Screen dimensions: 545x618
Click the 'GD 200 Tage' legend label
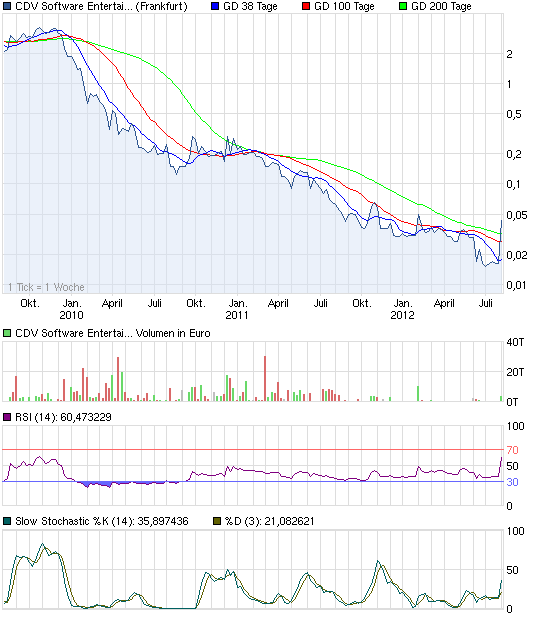pyautogui.click(x=441, y=6)
